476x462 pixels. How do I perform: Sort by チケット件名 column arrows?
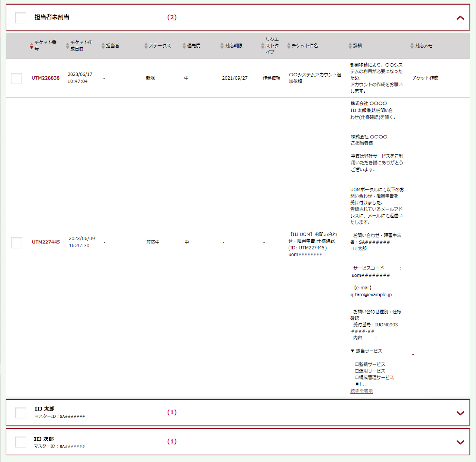(289, 46)
